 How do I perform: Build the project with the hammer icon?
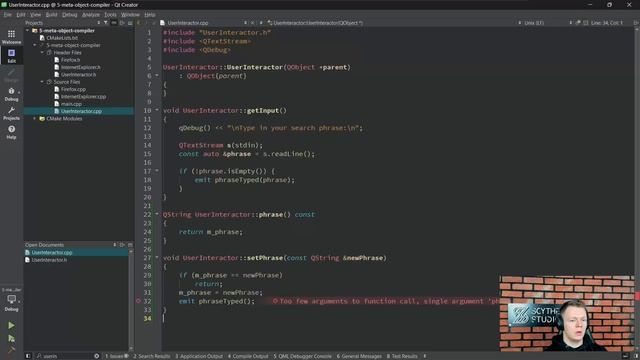11,349
